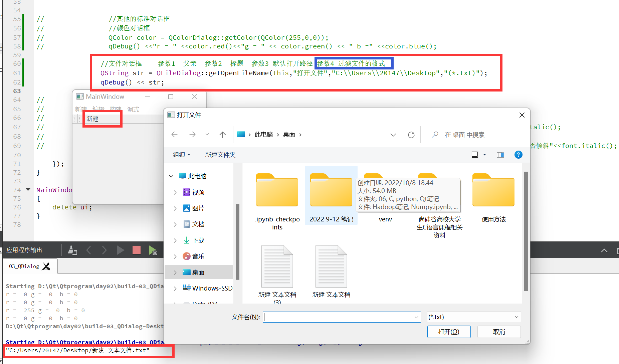This screenshot has width=619, height=364.
Task: Select the 2022 9-12 笔记 folder
Action: pos(331,195)
